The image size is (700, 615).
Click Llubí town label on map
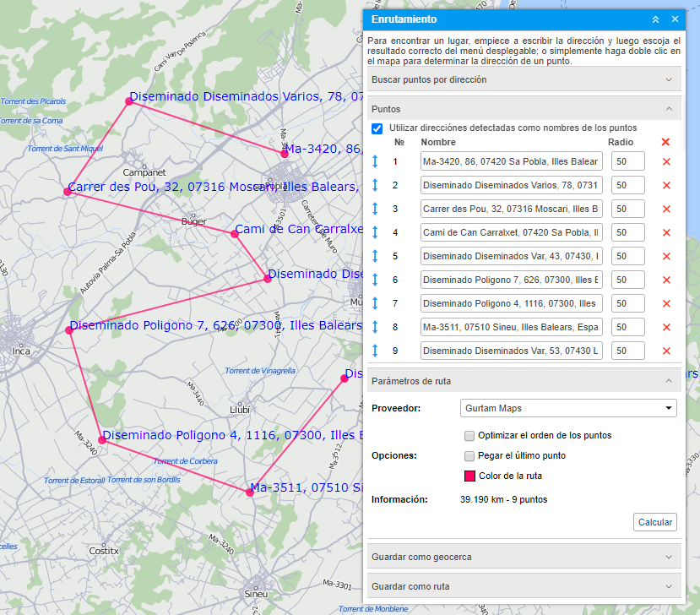240,410
